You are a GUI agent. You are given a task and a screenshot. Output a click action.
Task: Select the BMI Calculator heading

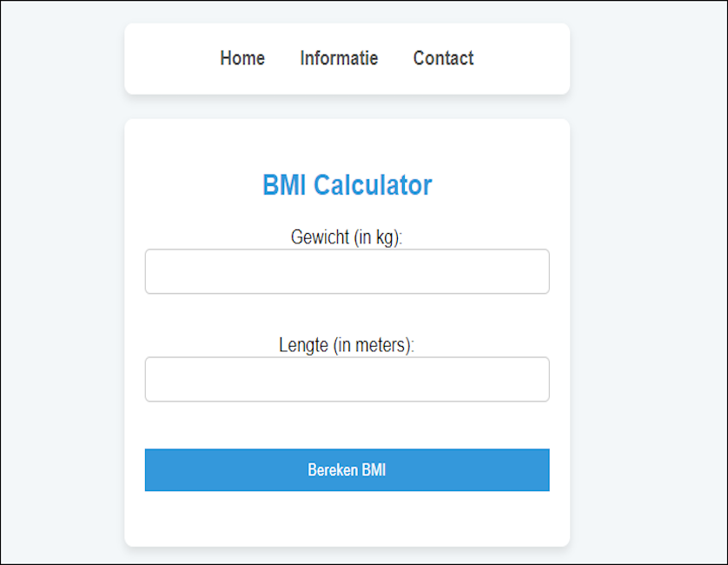[x=347, y=185]
